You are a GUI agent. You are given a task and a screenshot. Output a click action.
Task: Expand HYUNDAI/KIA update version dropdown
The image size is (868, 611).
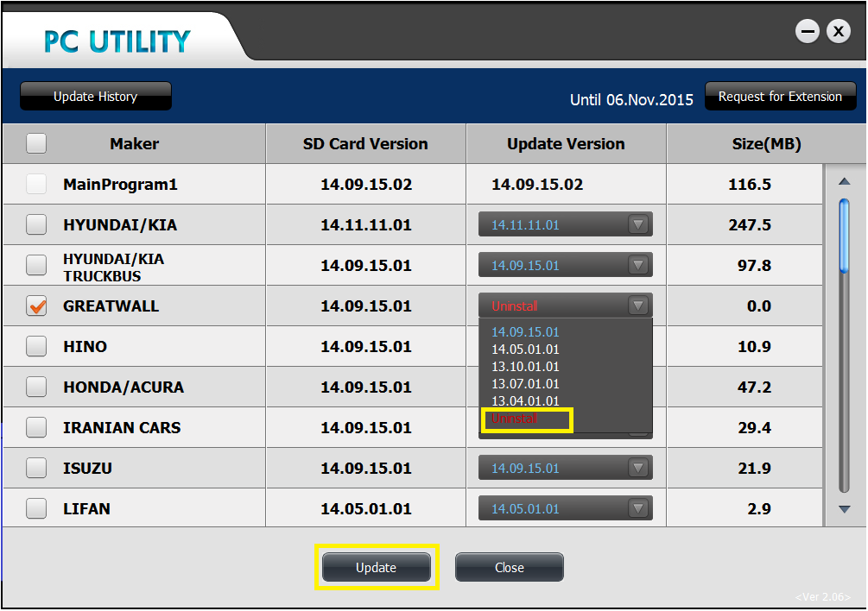pyautogui.click(x=638, y=225)
